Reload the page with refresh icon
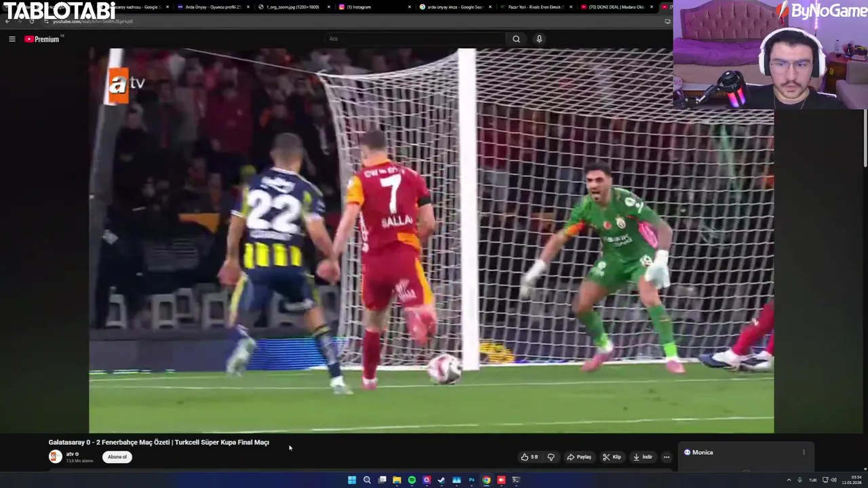This screenshot has width=868, height=488. [x=32, y=21]
